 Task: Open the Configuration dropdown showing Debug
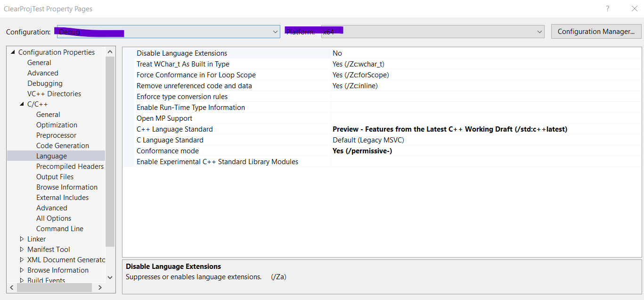coord(275,32)
